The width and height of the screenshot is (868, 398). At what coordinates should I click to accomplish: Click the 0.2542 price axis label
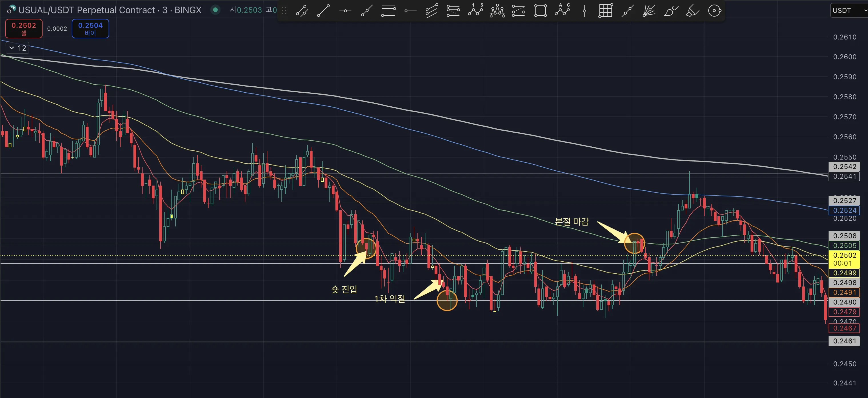844,167
